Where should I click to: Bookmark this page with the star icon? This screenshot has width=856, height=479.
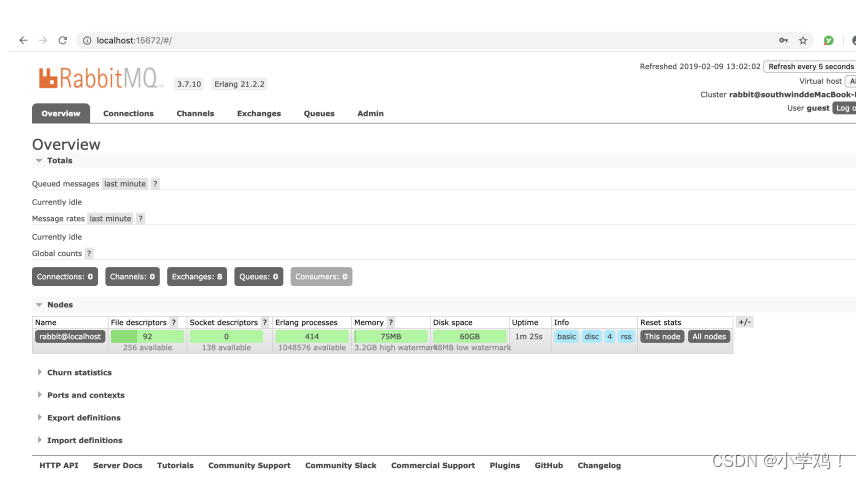[803, 40]
